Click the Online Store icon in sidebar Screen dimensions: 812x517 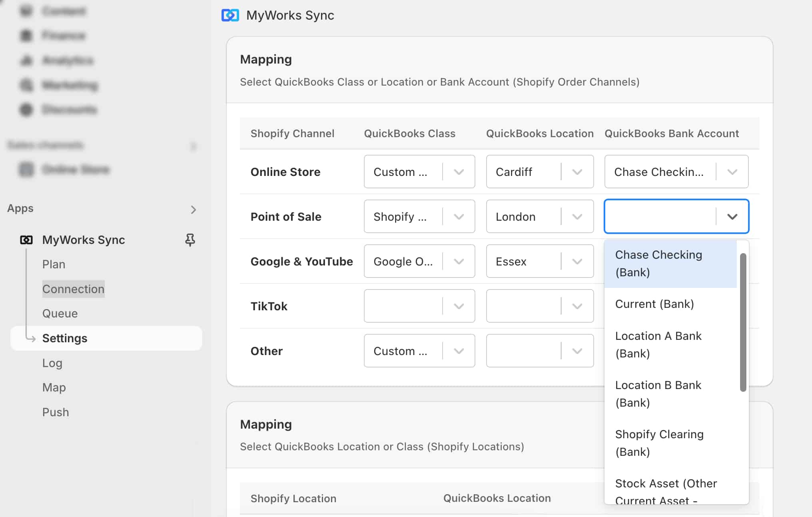26,169
